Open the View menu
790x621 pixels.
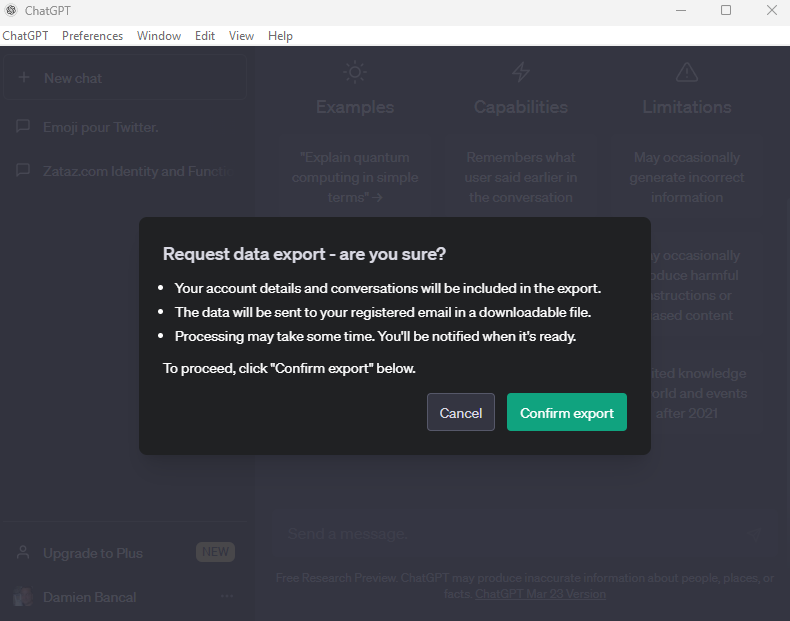(241, 36)
